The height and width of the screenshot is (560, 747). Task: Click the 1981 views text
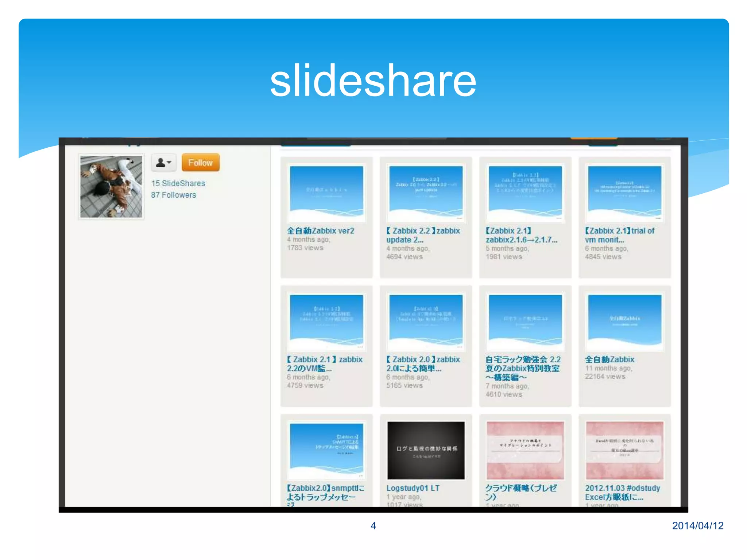click(x=504, y=257)
